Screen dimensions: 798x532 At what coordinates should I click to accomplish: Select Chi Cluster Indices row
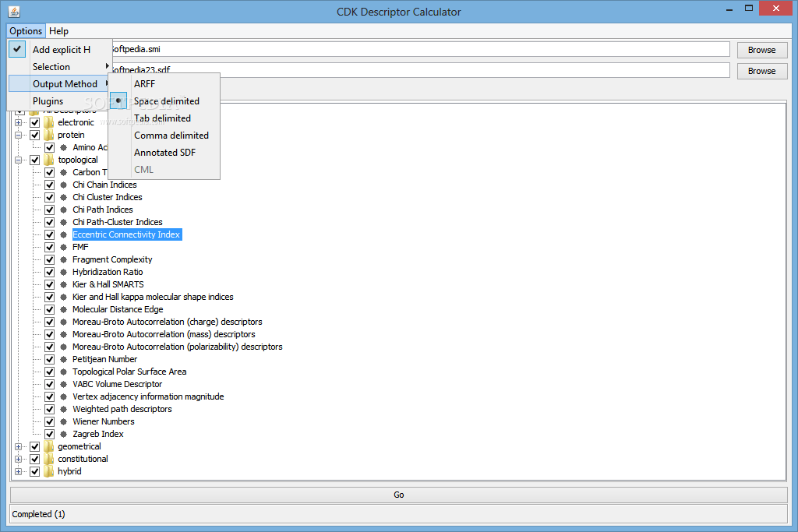pyautogui.click(x=108, y=197)
